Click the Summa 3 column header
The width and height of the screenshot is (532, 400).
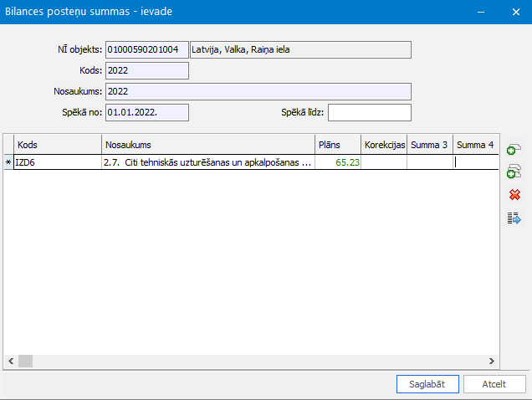pyautogui.click(x=430, y=145)
